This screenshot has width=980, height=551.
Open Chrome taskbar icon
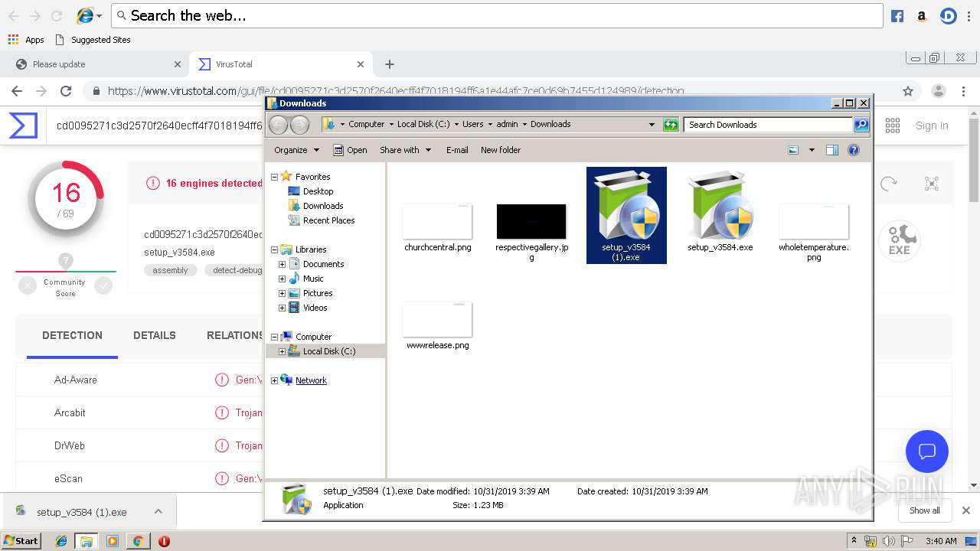pyautogui.click(x=138, y=541)
